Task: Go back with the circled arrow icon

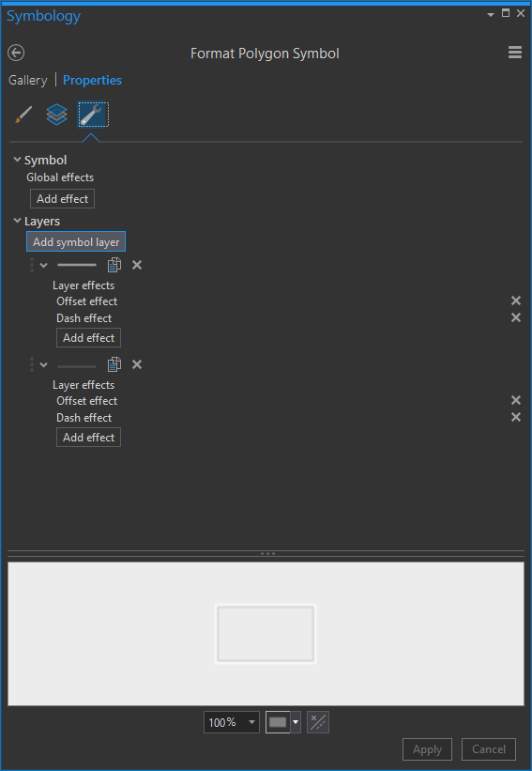Action: point(16,53)
